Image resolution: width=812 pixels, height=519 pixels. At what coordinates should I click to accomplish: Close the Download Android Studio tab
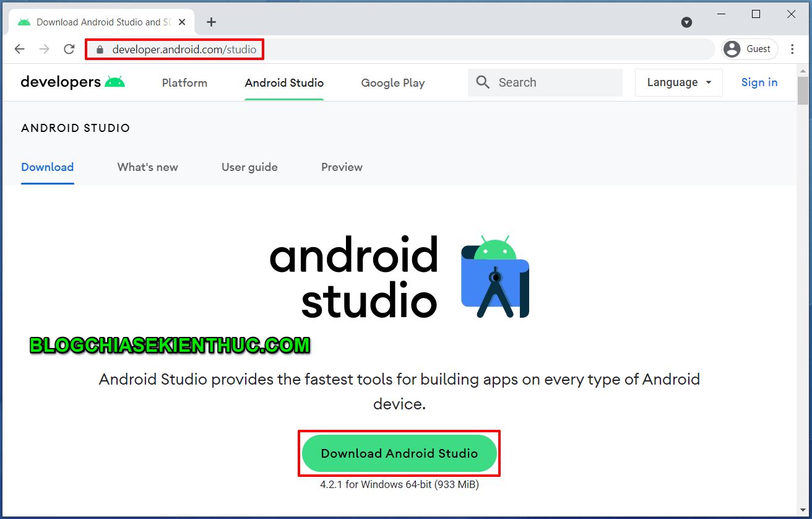[182, 22]
